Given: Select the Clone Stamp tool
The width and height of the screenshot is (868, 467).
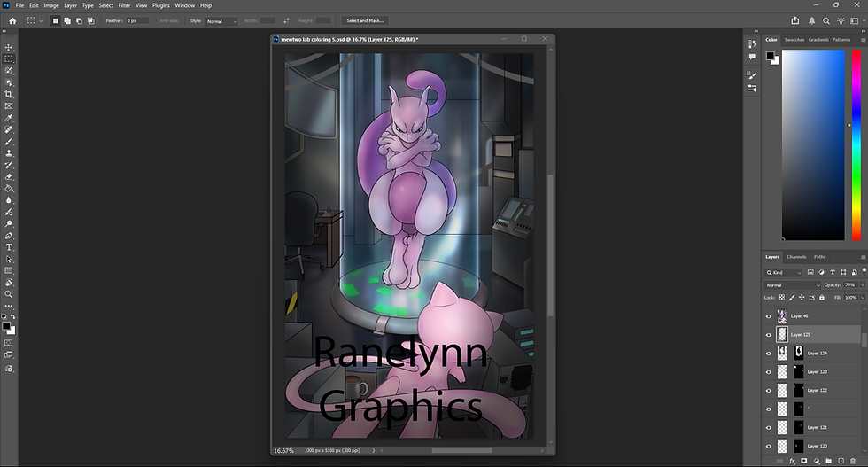Looking at the screenshot, I should coord(8,153).
